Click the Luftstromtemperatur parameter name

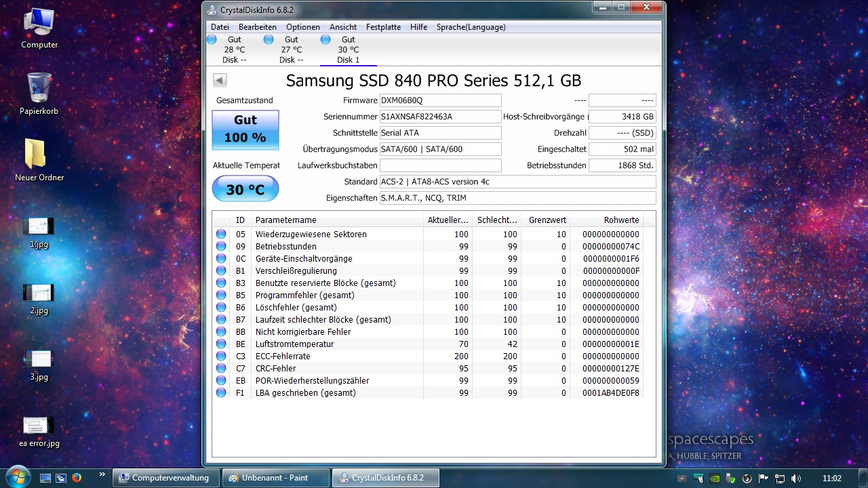pos(294,344)
